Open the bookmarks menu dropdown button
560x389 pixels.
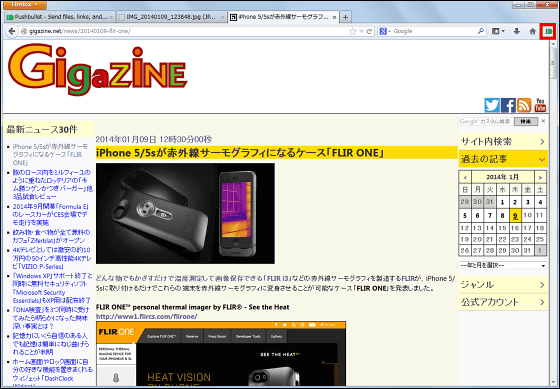point(498,31)
